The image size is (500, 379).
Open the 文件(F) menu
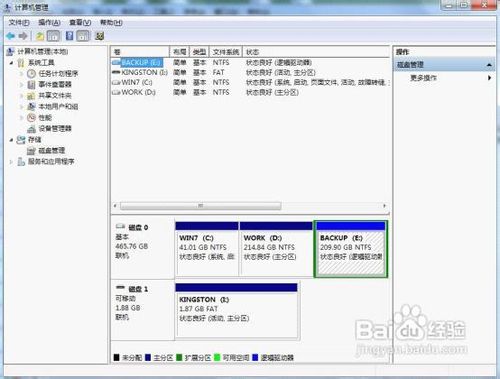pyautogui.click(x=19, y=23)
